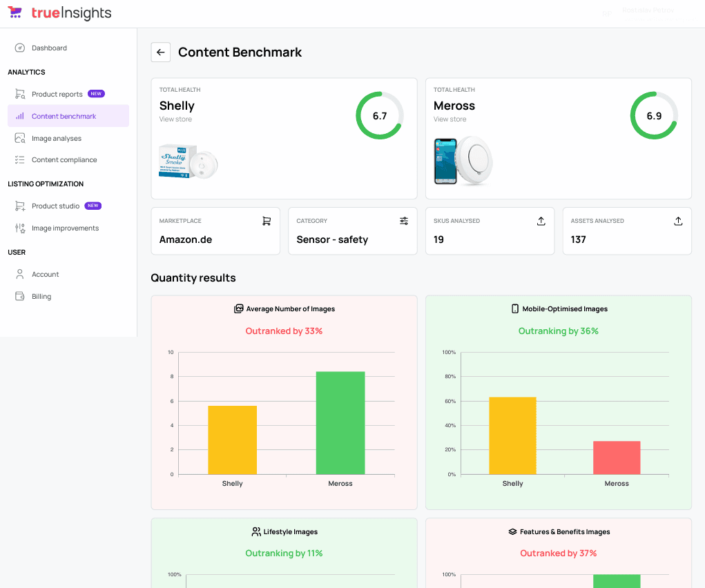Click the Image improvements sliders icon
This screenshot has width=705, height=588.
point(20,228)
